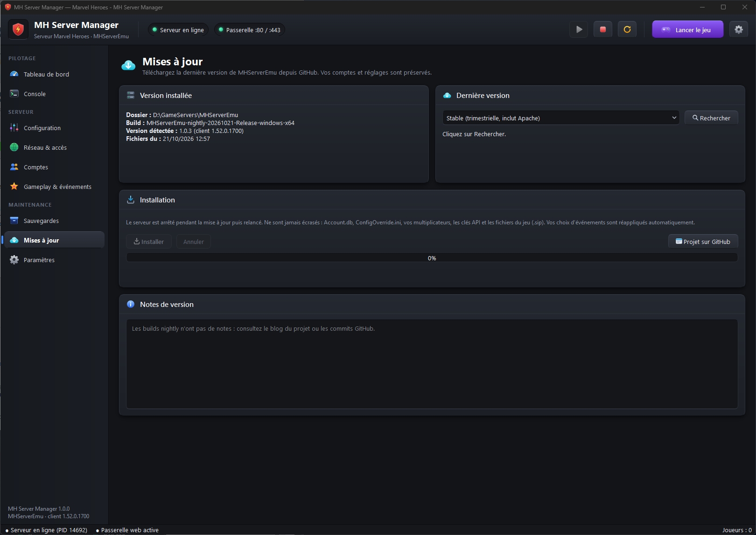Go to Tableau de bord page
The image size is (756, 535).
[54, 74]
